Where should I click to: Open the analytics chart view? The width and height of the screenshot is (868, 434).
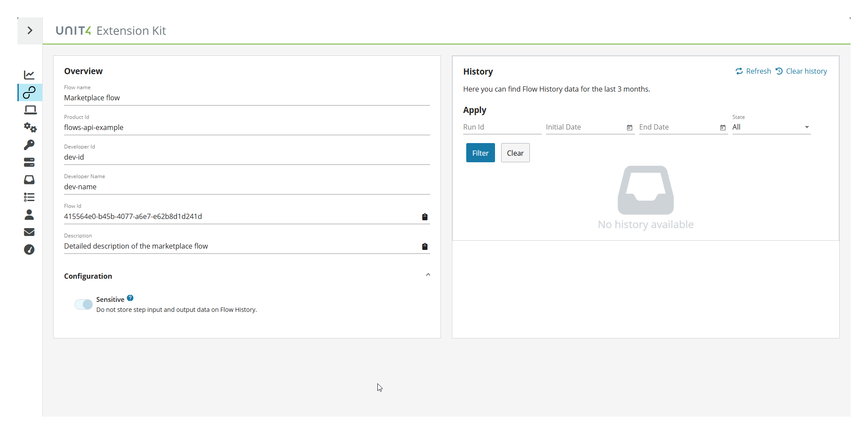pyautogui.click(x=29, y=75)
